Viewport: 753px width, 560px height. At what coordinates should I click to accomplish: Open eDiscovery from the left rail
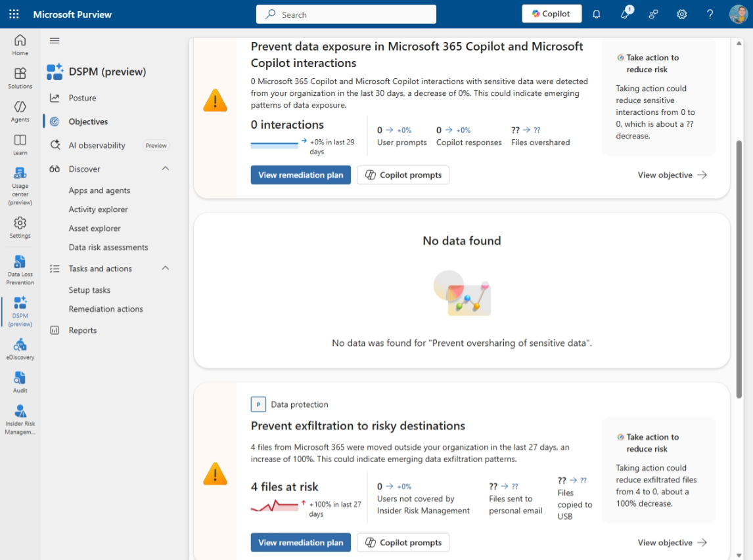(x=20, y=349)
